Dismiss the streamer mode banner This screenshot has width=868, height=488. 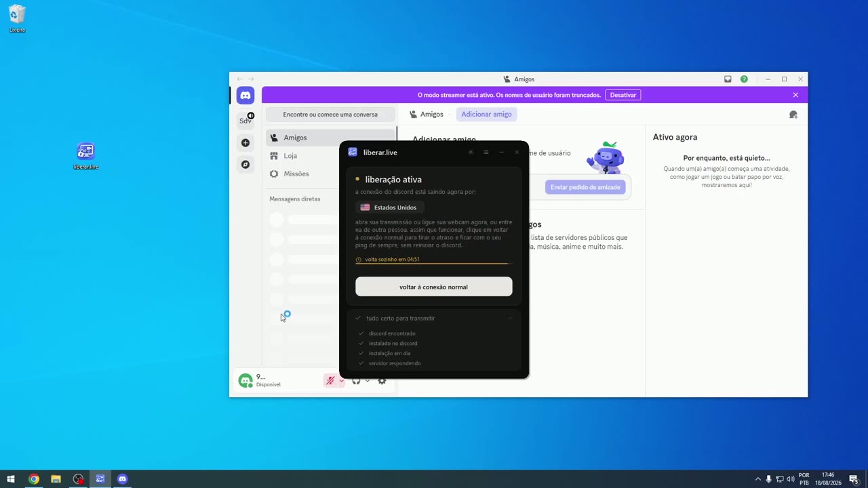coord(795,95)
